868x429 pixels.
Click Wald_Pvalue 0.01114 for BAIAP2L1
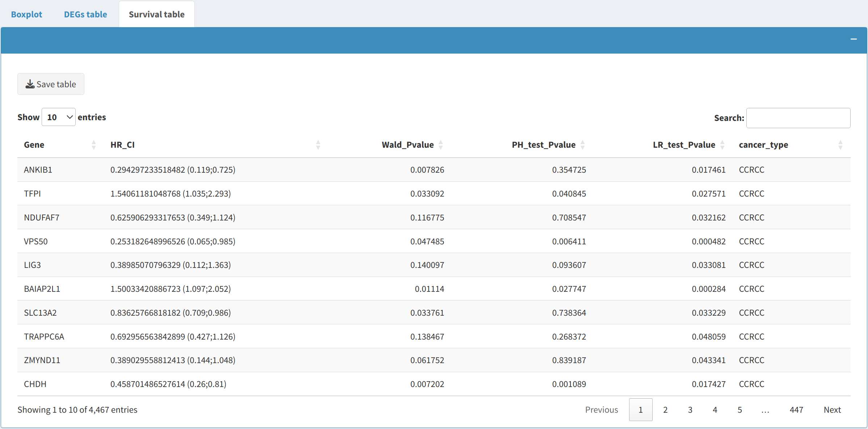(x=429, y=289)
